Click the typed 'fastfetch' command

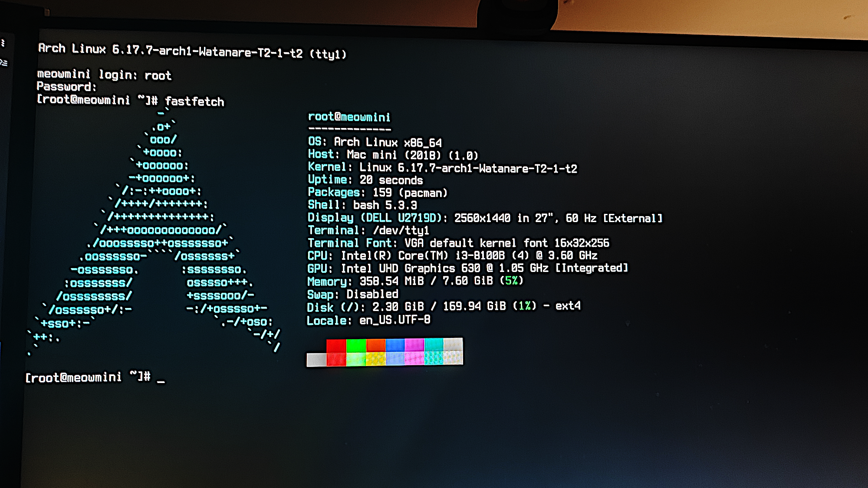(194, 102)
